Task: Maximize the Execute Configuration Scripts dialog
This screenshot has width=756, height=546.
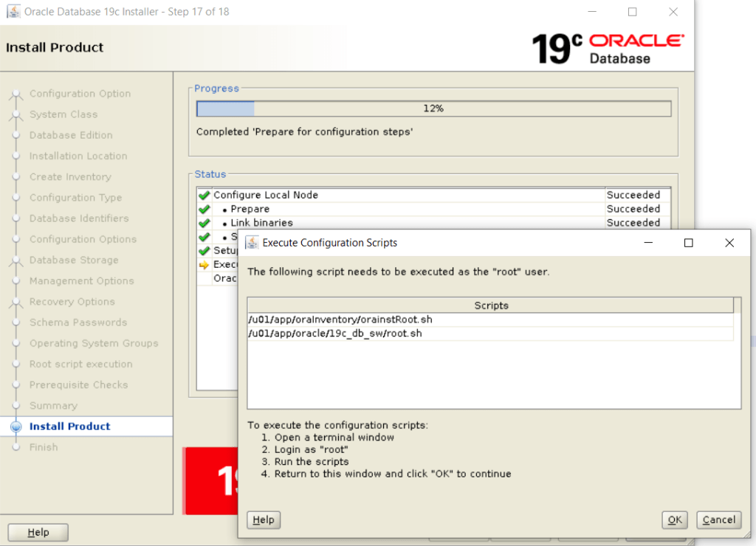Action: click(x=688, y=243)
